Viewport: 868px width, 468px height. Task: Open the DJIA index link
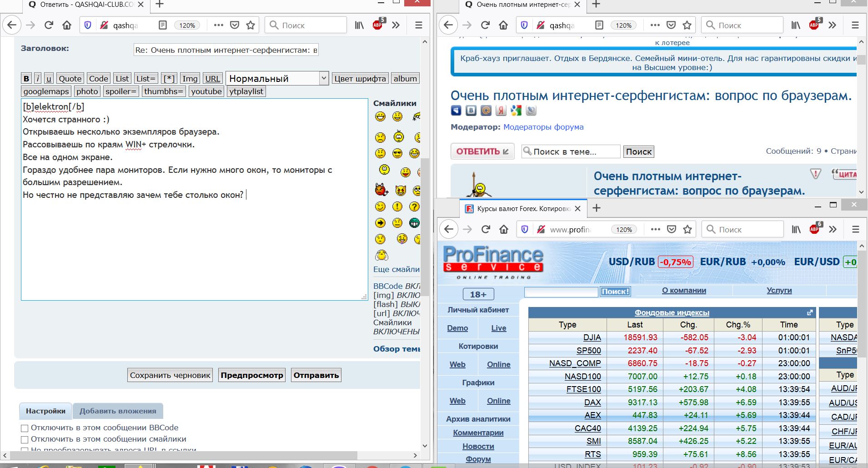click(x=592, y=337)
